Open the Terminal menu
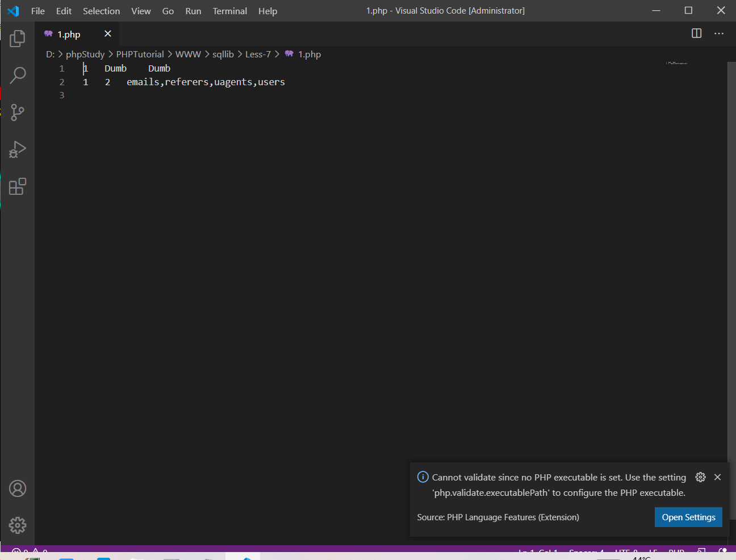The width and height of the screenshot is (736, 560). point(229,11)
